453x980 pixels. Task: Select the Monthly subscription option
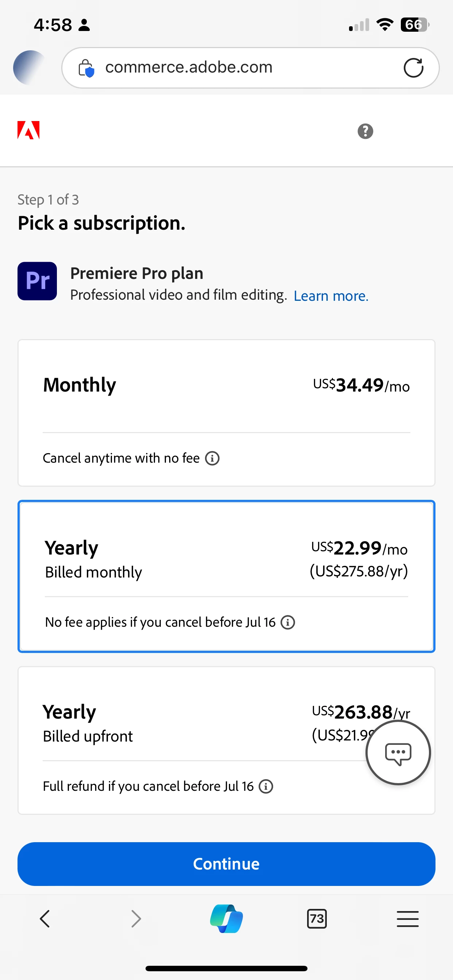226,400
